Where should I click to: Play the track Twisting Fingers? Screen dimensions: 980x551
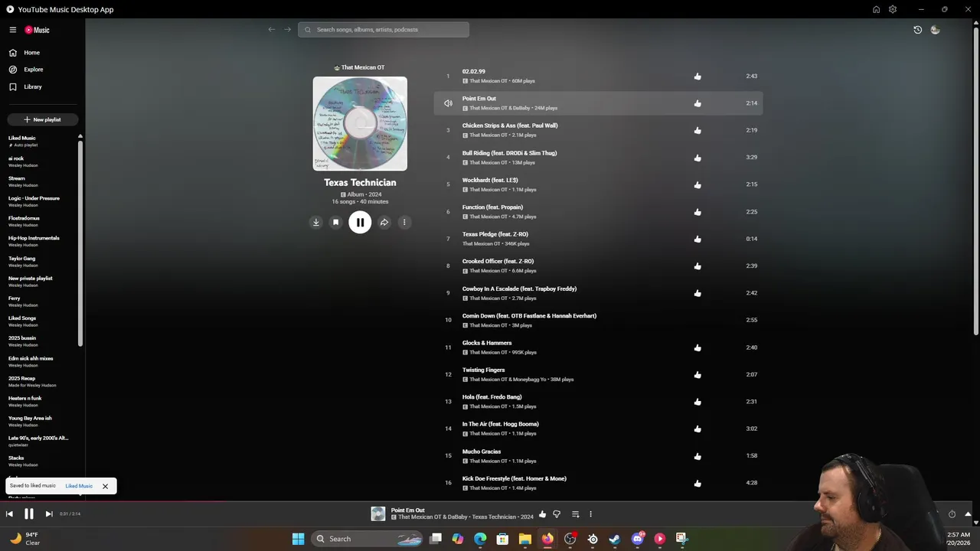point(484,370)
